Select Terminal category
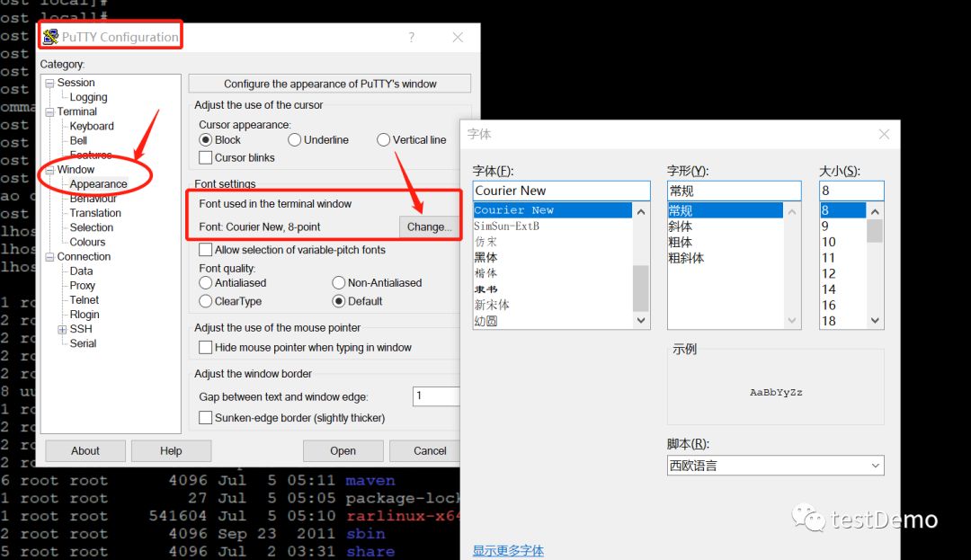 click(76, 111)
